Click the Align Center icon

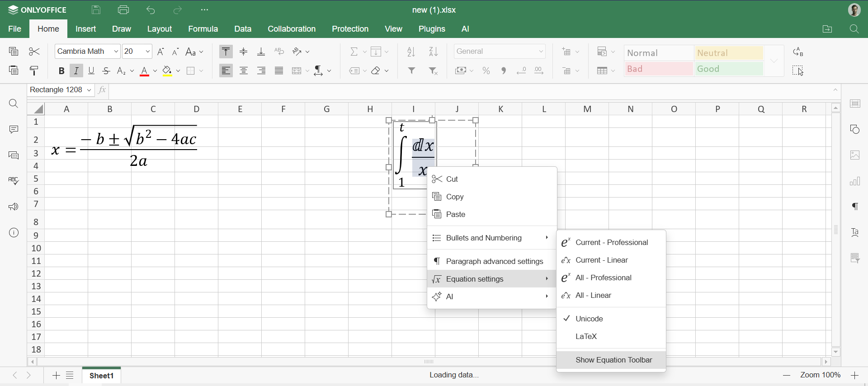tap(244, 71)
